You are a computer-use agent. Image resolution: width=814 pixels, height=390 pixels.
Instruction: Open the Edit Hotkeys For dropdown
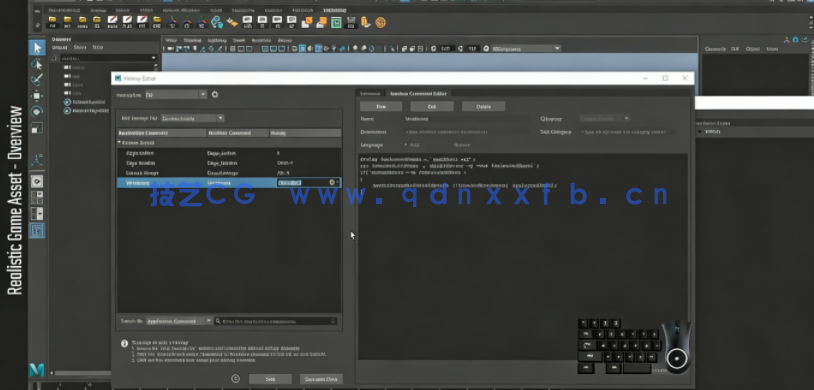coord(193,118)
